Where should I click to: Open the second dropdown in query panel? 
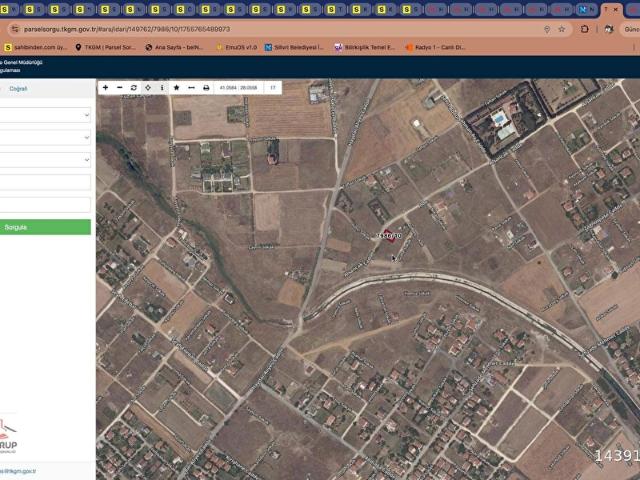(x=45, y=137)
